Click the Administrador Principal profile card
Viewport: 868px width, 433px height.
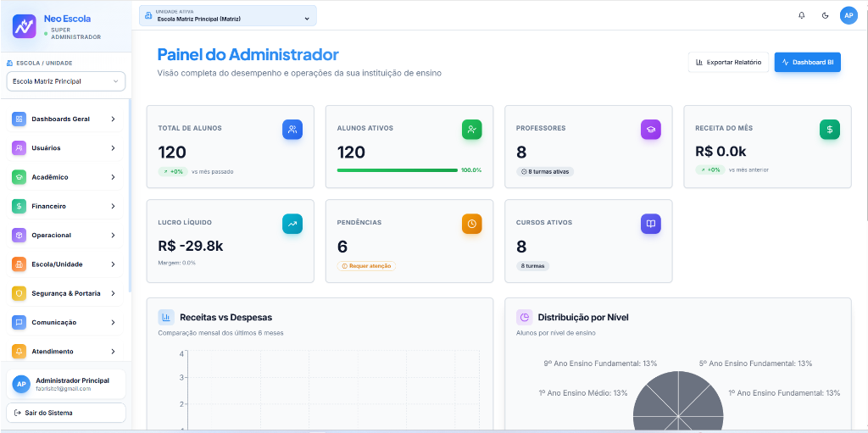(x=66, y=384)
